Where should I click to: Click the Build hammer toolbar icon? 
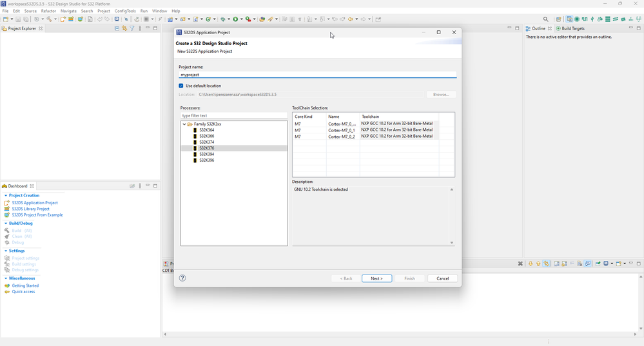pos(49,19)
